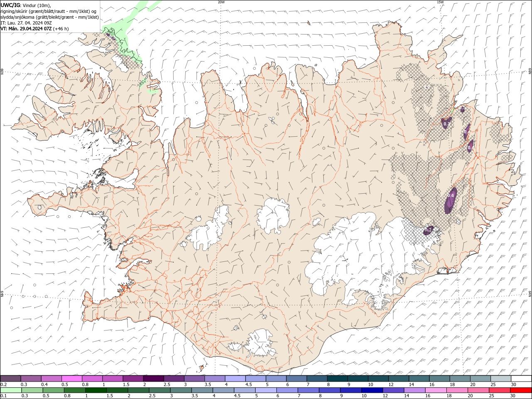
Task: Click the '15W' longitude label at top
Action: pos(440,2)
